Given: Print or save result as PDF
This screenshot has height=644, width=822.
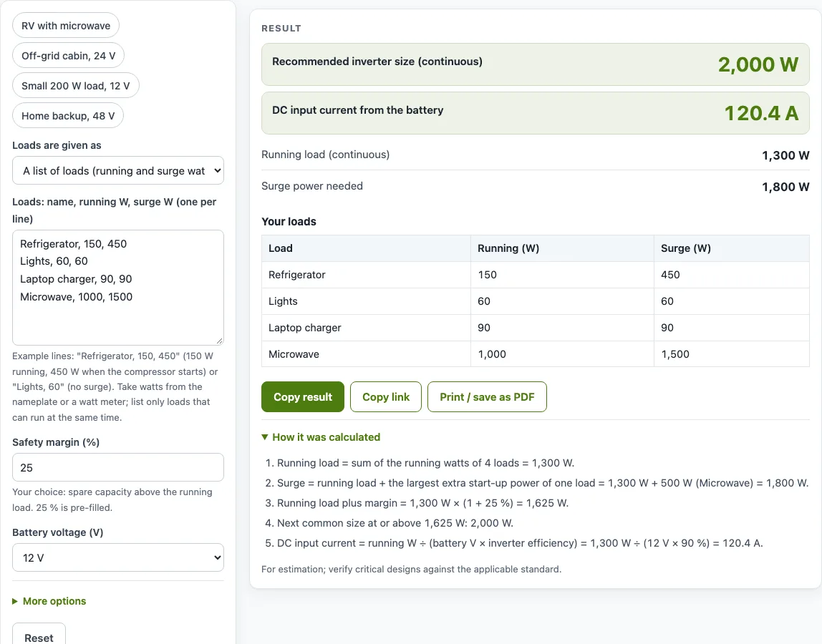Looking at the screenshot, I should pyautogui.click(x=487, y=397).
